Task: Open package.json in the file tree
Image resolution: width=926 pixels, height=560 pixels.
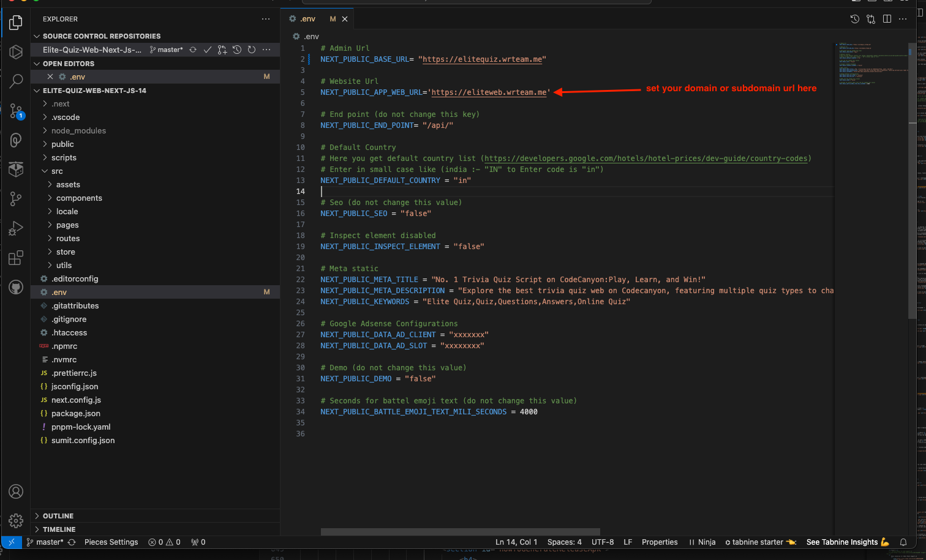Action: point(76,414)
